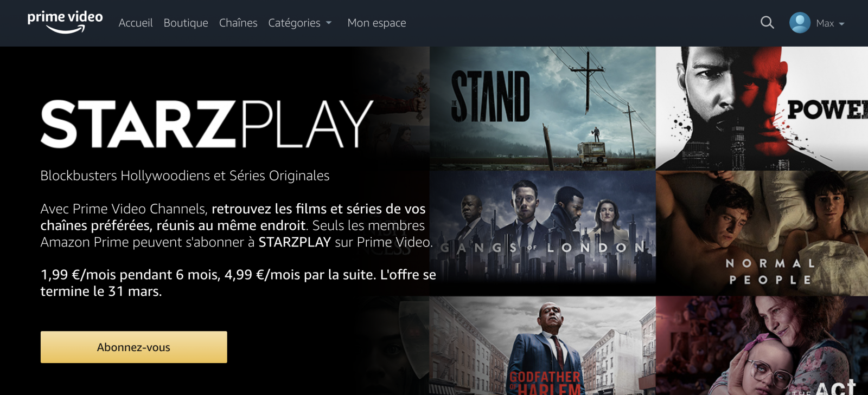Viewport: 868px width, 395px height.
Task: Click the Prime Video logo
Action: point(65,22)
